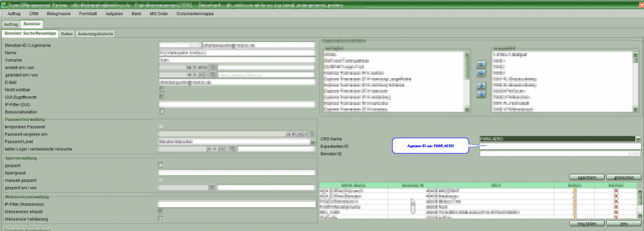This screenshot has width=644, height=231.
Task: Switch to the Auftrag tab below the menu bar
Action: pos(11,25)
